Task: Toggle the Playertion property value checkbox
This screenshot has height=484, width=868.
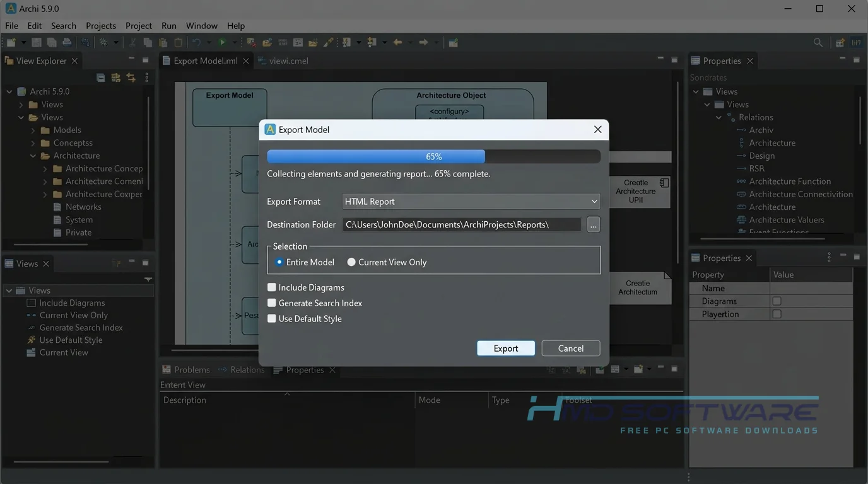Action: tap(777, 314)
